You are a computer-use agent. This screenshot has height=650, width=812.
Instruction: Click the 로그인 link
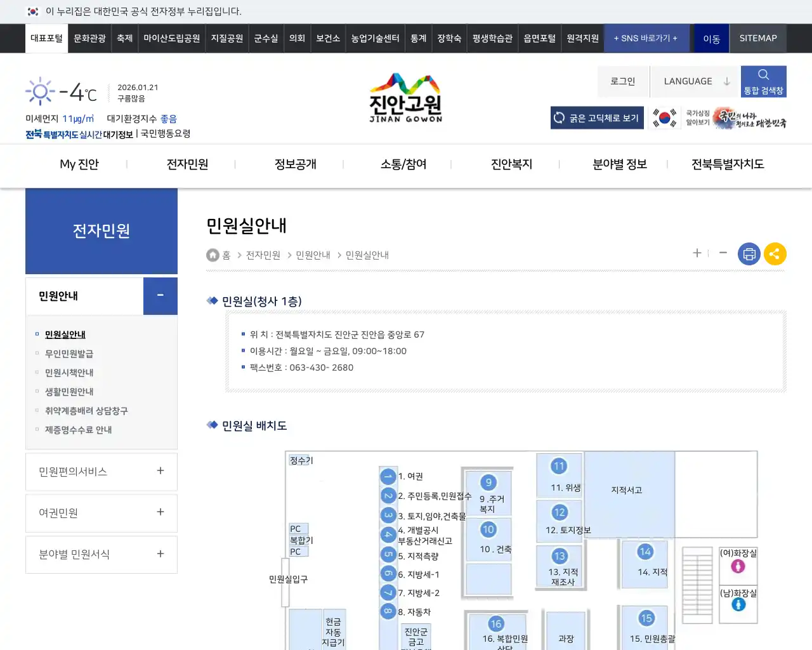623,81
